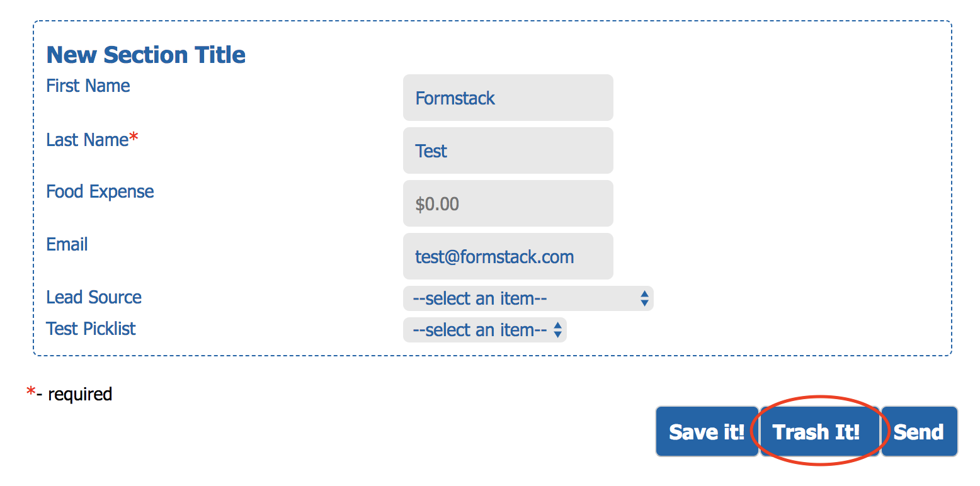980x486 pixels.
Task: Open the Lead Source dropdown
Action: 523,298
